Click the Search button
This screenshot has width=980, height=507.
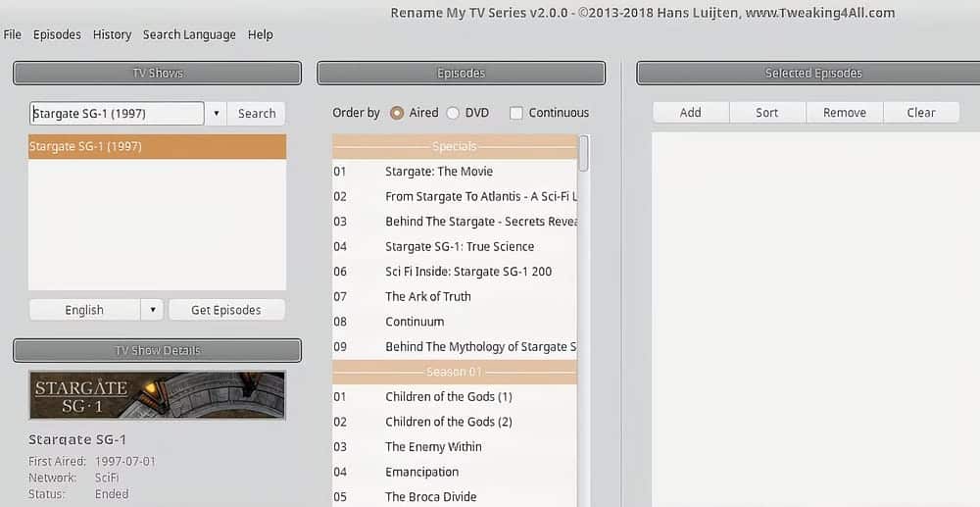pyautogui.click(x=257, y=114)
